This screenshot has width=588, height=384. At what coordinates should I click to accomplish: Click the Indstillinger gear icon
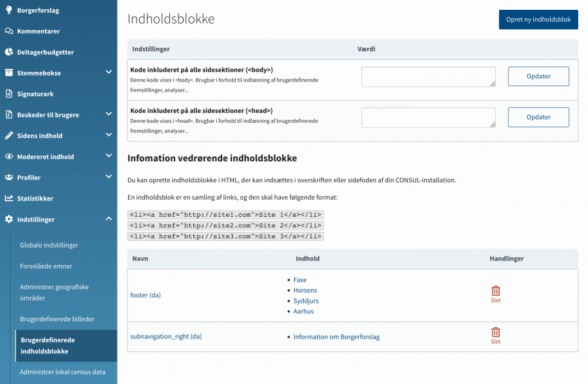pos(8,219)
